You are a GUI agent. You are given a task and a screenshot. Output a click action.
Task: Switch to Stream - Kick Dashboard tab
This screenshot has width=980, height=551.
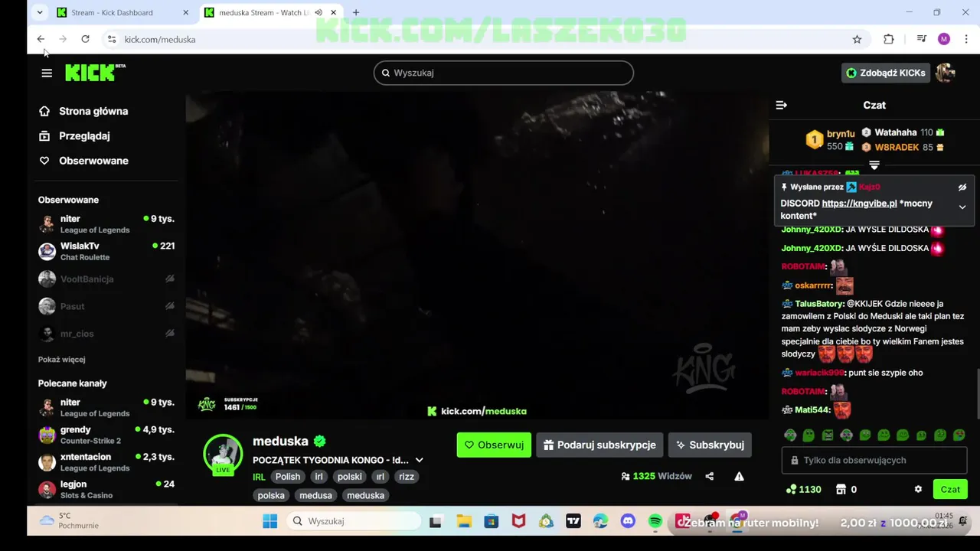(x=122, y=12)
